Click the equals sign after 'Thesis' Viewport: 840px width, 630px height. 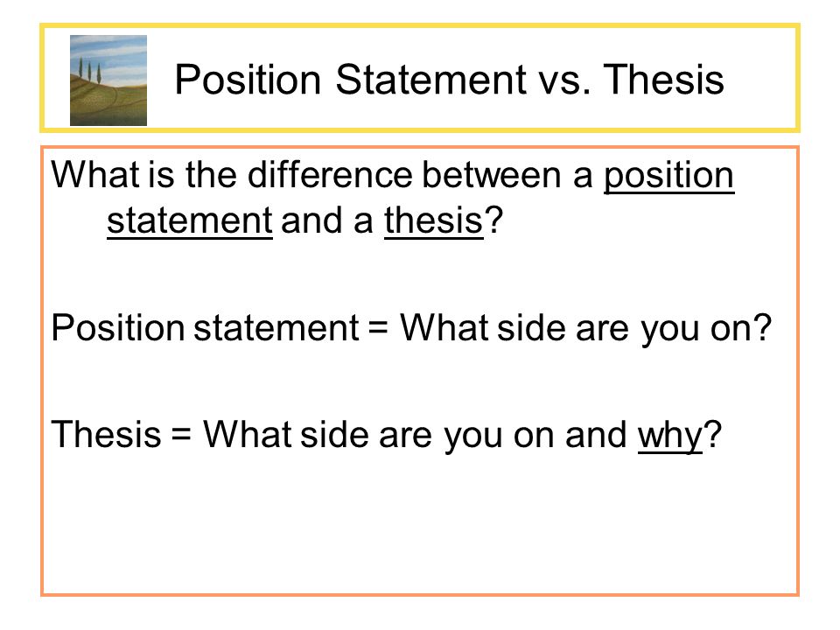[182, 436]
